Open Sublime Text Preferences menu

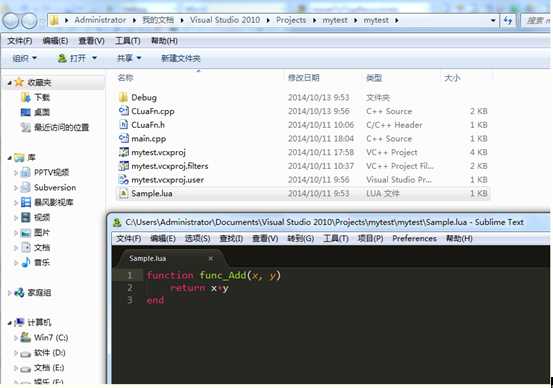click(414, 238)
